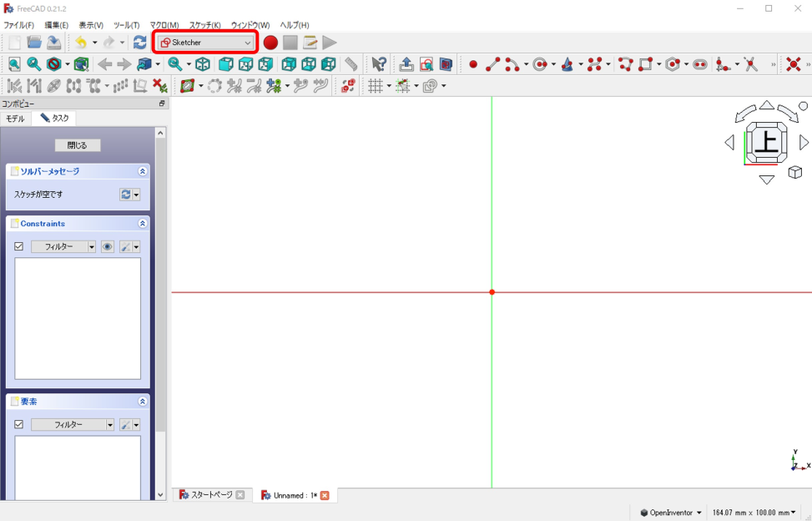The image size is (812, 521).
Task: Toggle the 要素 filter checkbox
Action: click(19, 424)
